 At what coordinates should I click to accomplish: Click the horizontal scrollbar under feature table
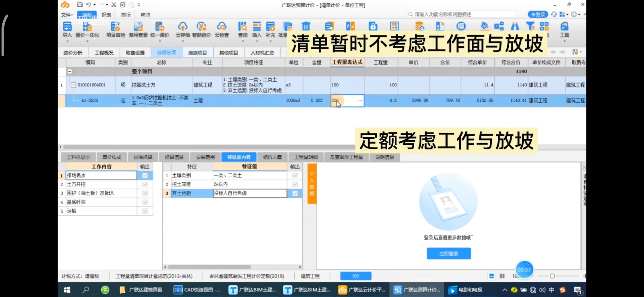209,267
